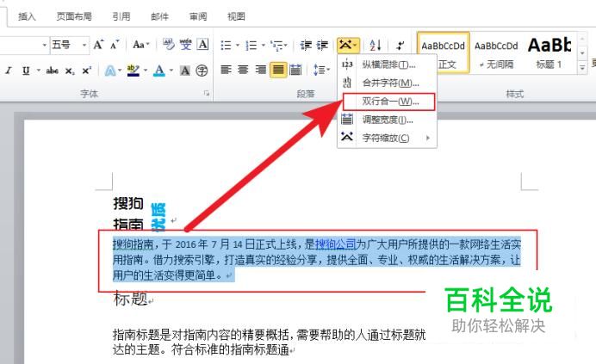Align text right
This screenshot has width=596, height=364.
[261, 70]
